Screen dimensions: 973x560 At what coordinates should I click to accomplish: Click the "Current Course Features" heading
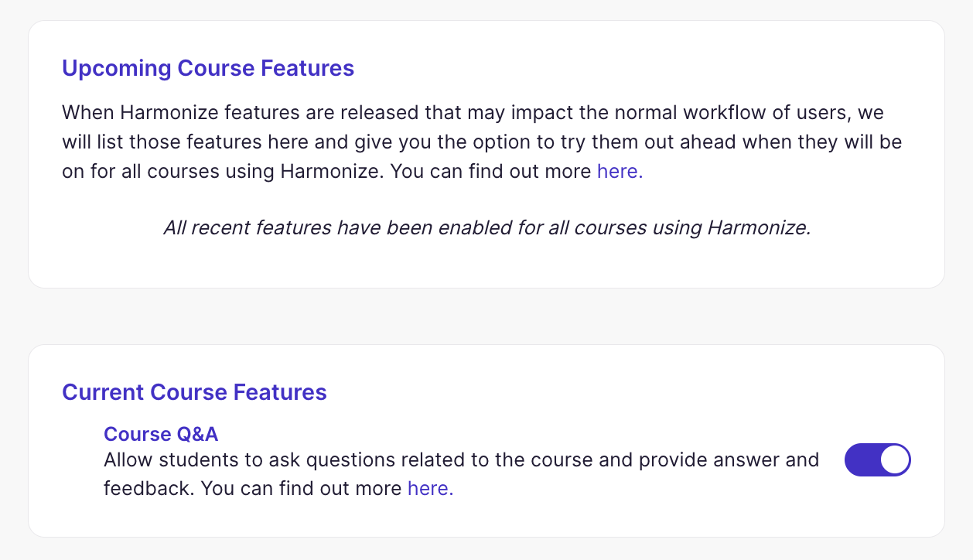coord(194,392)
